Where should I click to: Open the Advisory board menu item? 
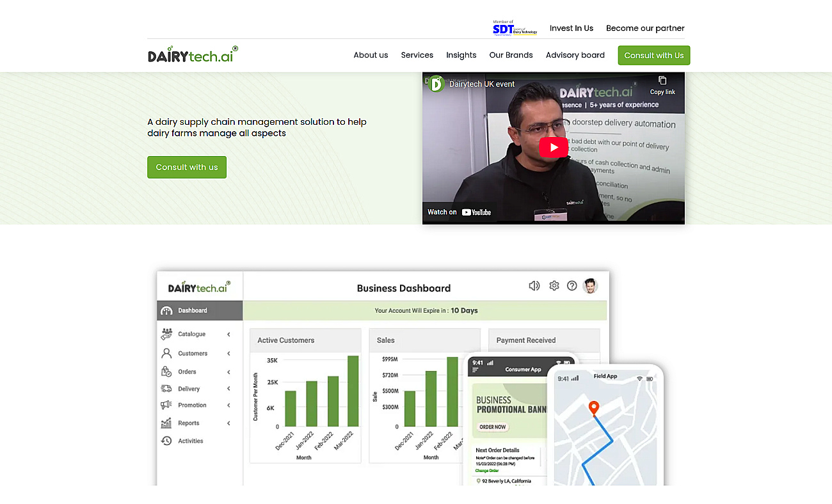tap(575, 55)
